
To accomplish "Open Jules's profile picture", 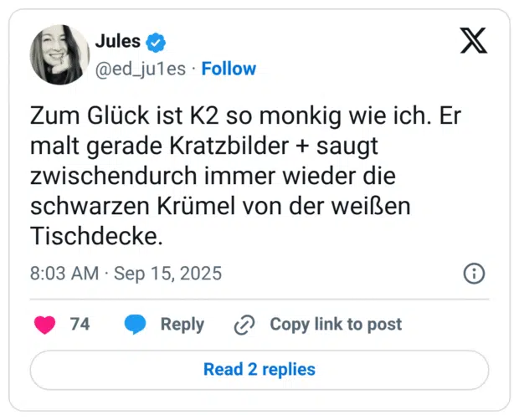I will [x=60, y=54].
